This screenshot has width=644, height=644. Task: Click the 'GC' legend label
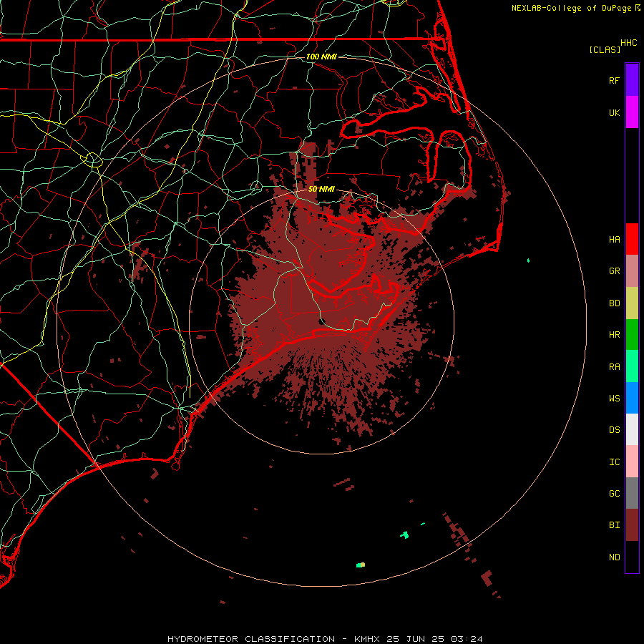pos(614,493)
